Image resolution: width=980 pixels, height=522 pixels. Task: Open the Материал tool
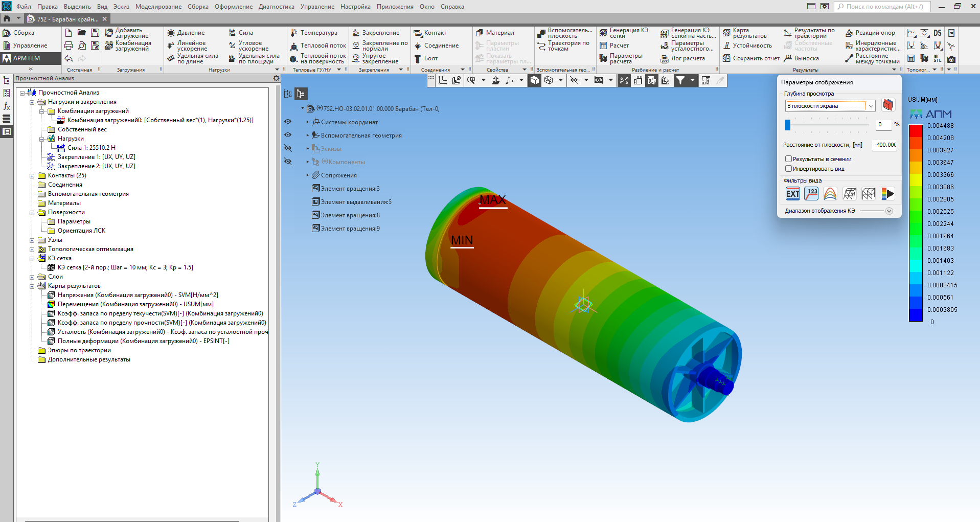coord(480,33)
